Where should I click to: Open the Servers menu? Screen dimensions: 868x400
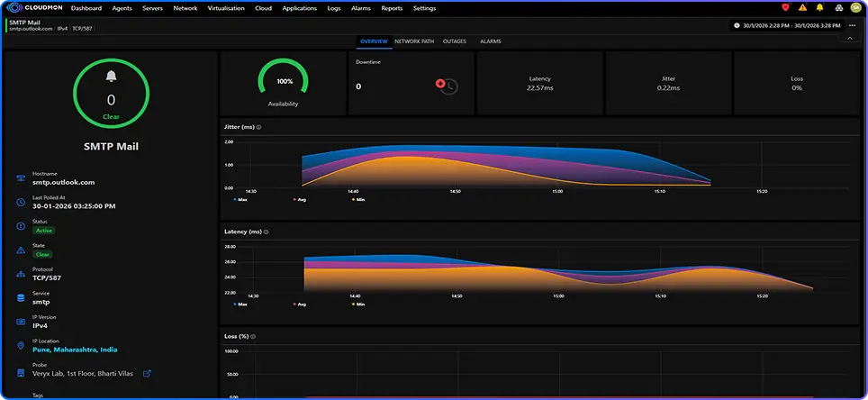[x=153, y=8]
